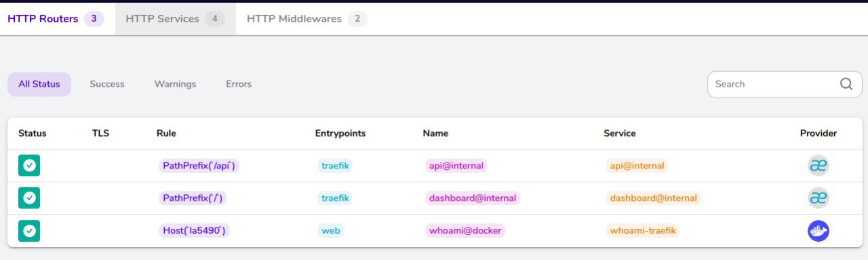
Task: Click the internal provider icon for dashboard@internal
Action: [818, 198]
